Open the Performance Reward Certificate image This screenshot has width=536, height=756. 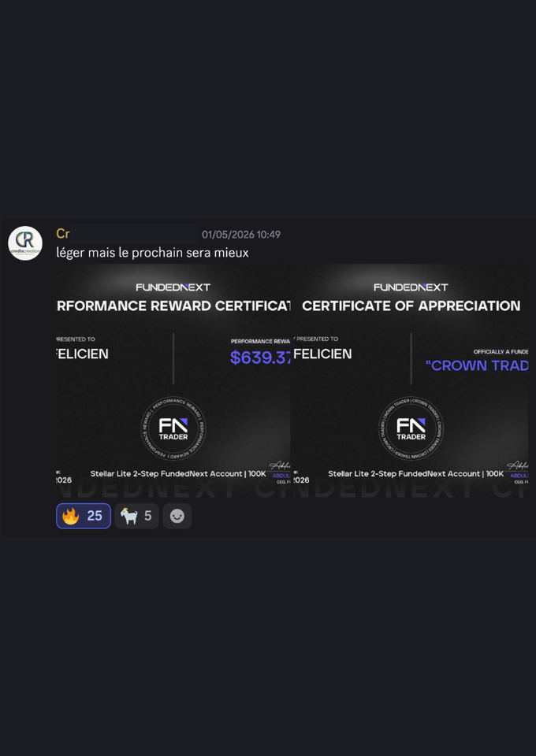click(x=173, y=380)
